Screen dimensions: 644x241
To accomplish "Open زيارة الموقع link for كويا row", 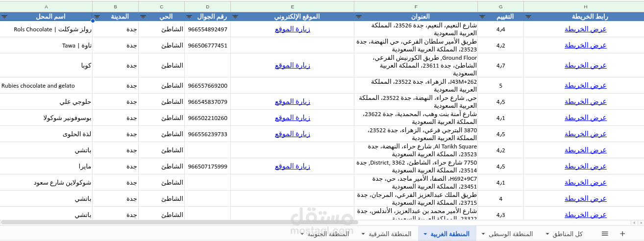I will (293, 65).
